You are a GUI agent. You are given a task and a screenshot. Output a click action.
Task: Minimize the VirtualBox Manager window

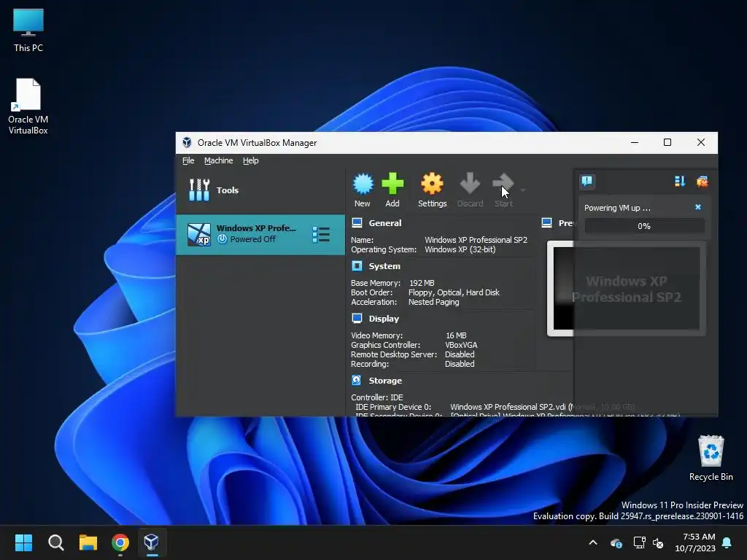pyautogui.click(x=635, y=142)
